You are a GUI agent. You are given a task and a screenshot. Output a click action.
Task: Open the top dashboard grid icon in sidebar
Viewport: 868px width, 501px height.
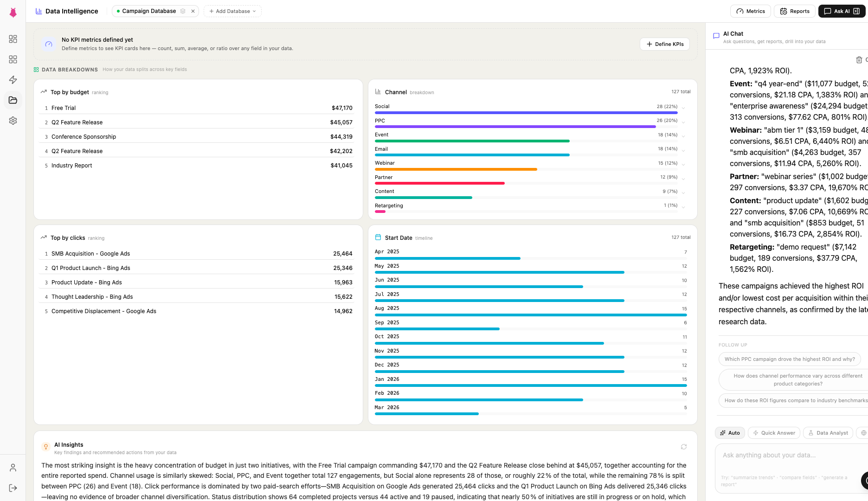(x=13, y=39)
